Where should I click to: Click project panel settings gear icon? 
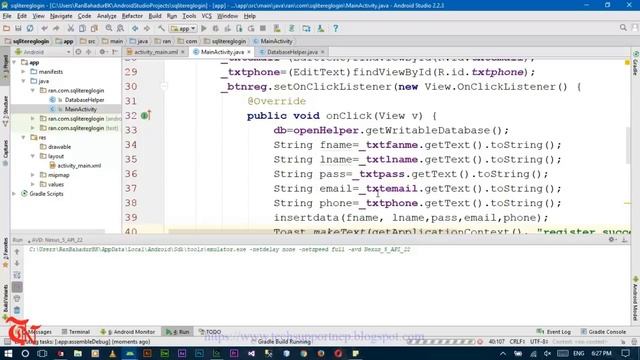pos(102,52)
